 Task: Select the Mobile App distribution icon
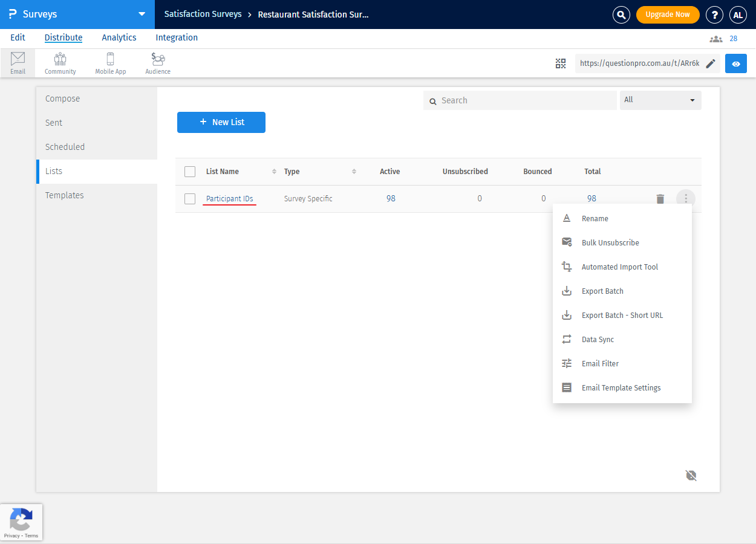click(111, 63)
